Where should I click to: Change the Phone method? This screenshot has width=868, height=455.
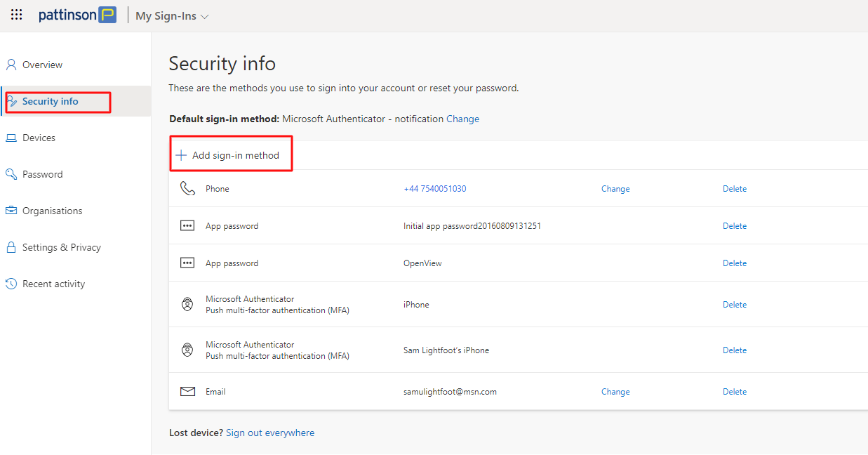[615, 189]
